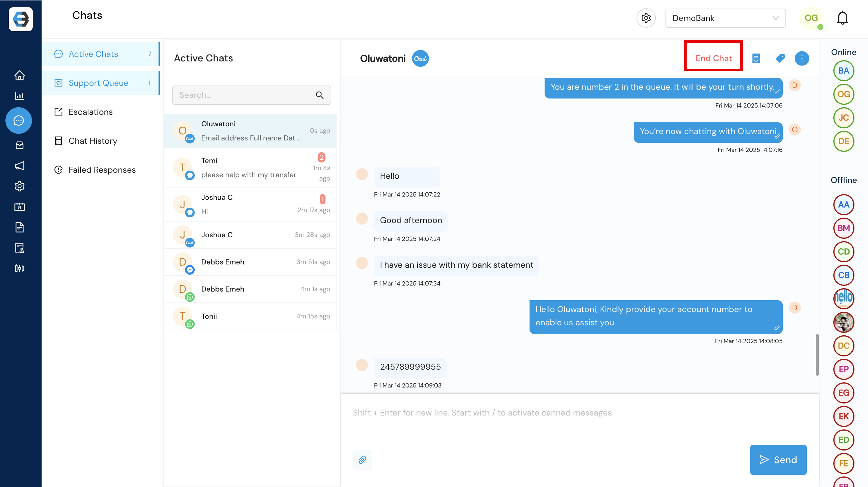868x487 pixels.
Task: Select offline agent EG avatar
Action: [843, 393]
